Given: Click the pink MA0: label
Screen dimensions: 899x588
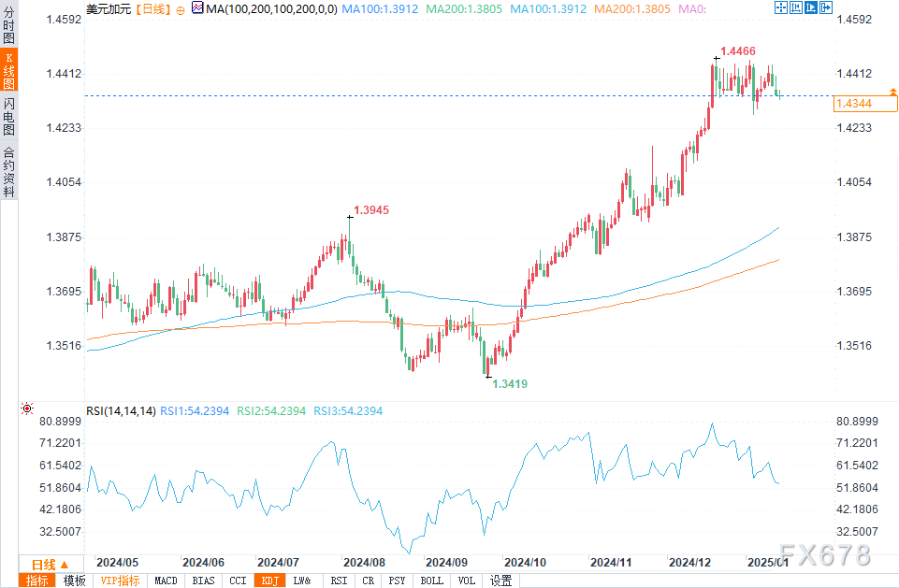Looking at the screenshot, I should (692, 9).
